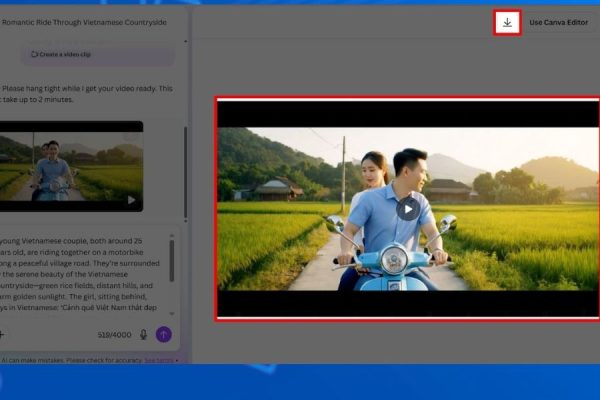This screenshot has height=400, width=600.
Task: Click the plus attachment icon beside the prompt
Action: [x=3, y=335]
